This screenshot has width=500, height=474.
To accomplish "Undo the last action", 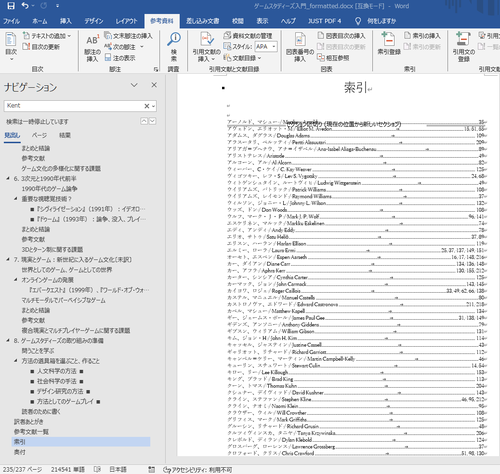I will pyautogui.click(x=25, y=6).
